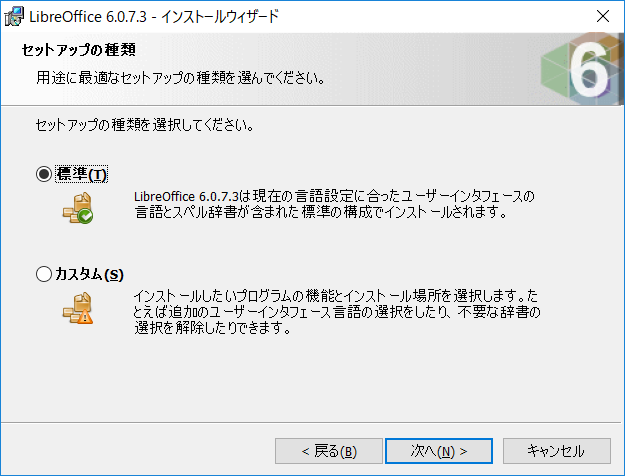Go back with the 戻る(B) button
Image resolution: width=625 pixels, height=476 pixels.
329,451
